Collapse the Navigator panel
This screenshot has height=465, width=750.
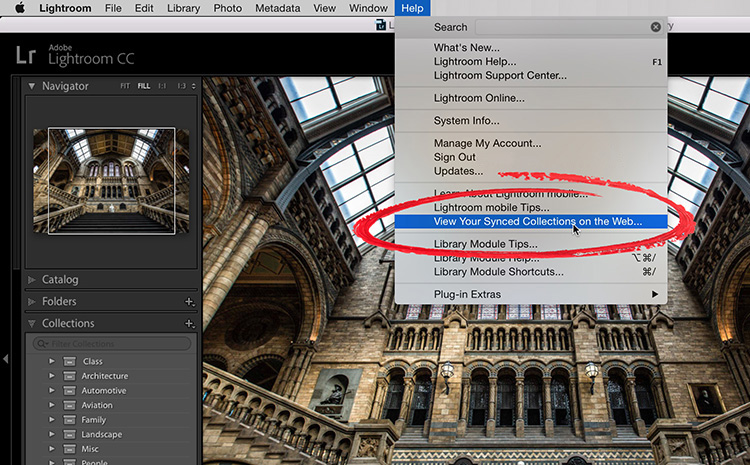32,86
